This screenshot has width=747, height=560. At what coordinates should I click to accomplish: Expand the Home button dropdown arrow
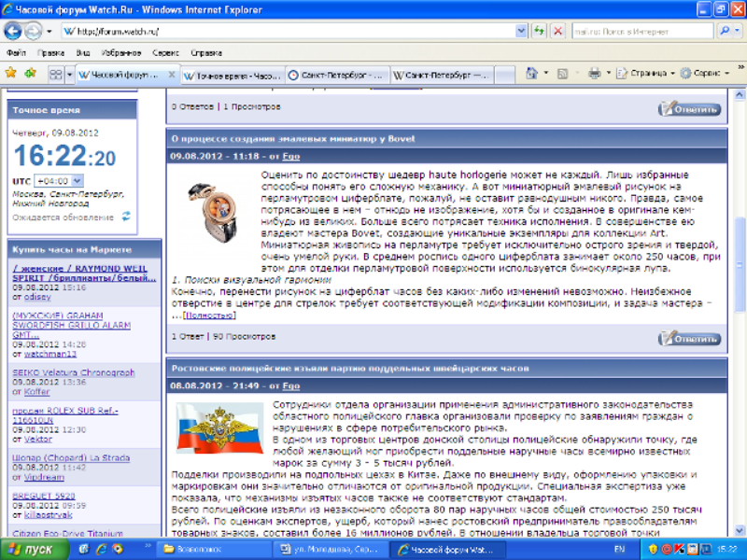pos(546,73)
